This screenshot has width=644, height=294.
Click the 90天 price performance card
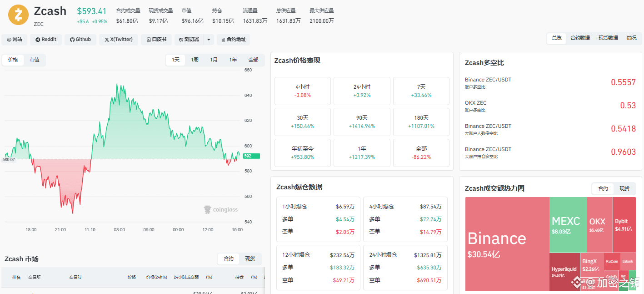pos(362,122)
